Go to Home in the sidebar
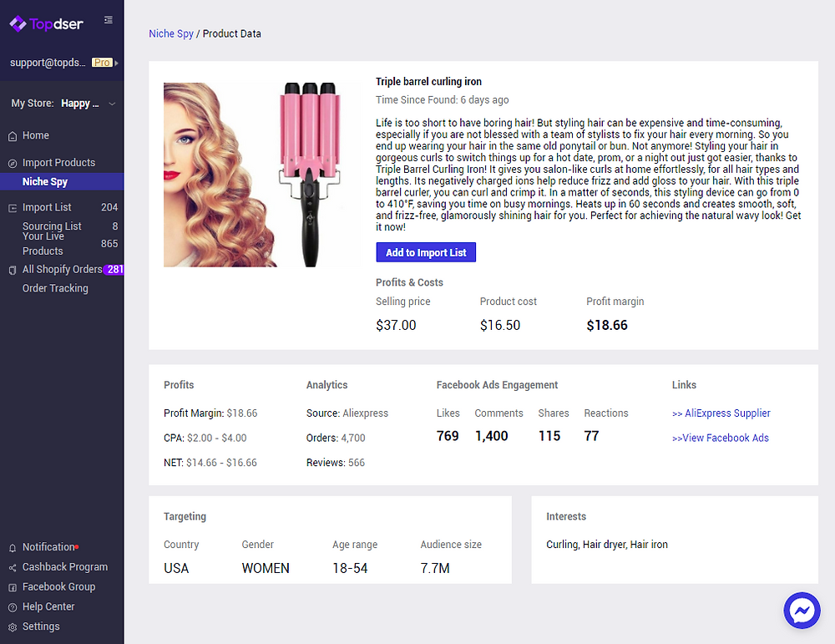Image resolution: width=835 pixels, height=644 pixels. point(36,135)
